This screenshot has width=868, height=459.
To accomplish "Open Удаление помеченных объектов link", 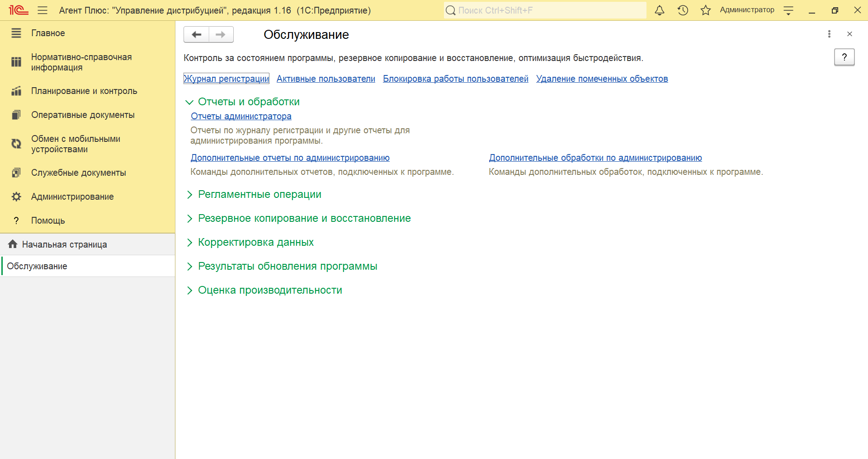I will click(x=602, y=79).
